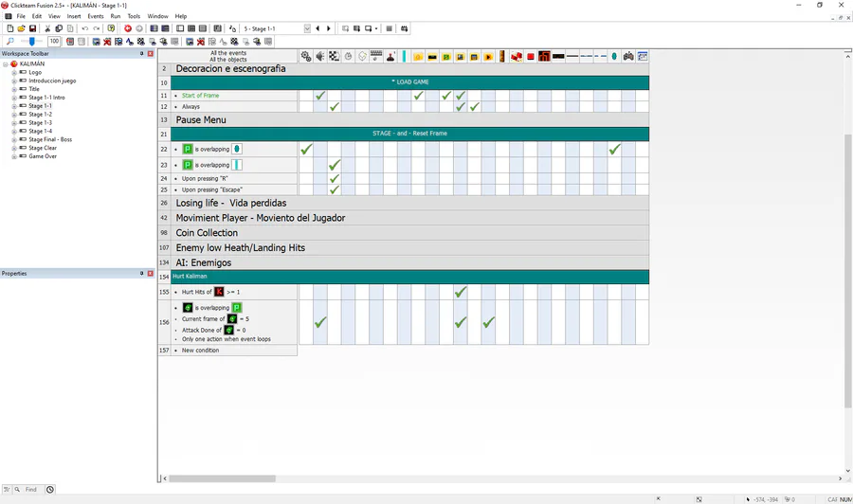Save the application with the floppy icon
Screen dimensions: 853x504
pyautogui.click(x=32, y=28)
